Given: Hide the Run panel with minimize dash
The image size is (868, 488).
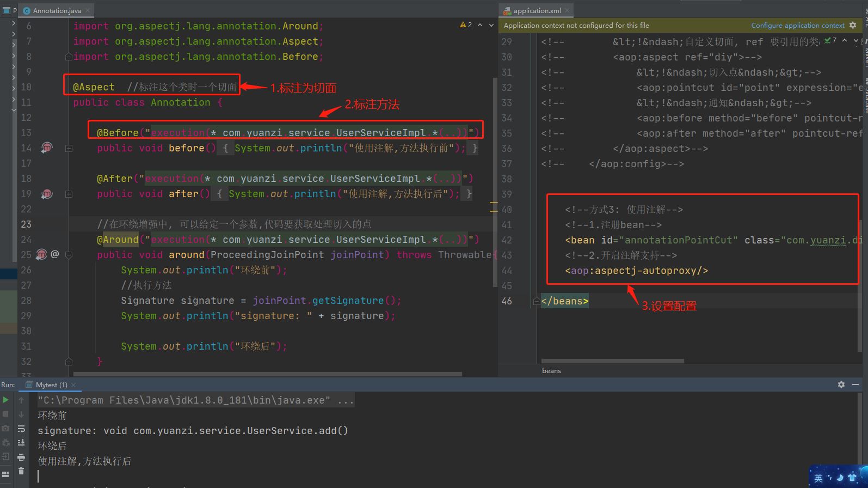Looking at the screenshot, I should click(855, 385).
